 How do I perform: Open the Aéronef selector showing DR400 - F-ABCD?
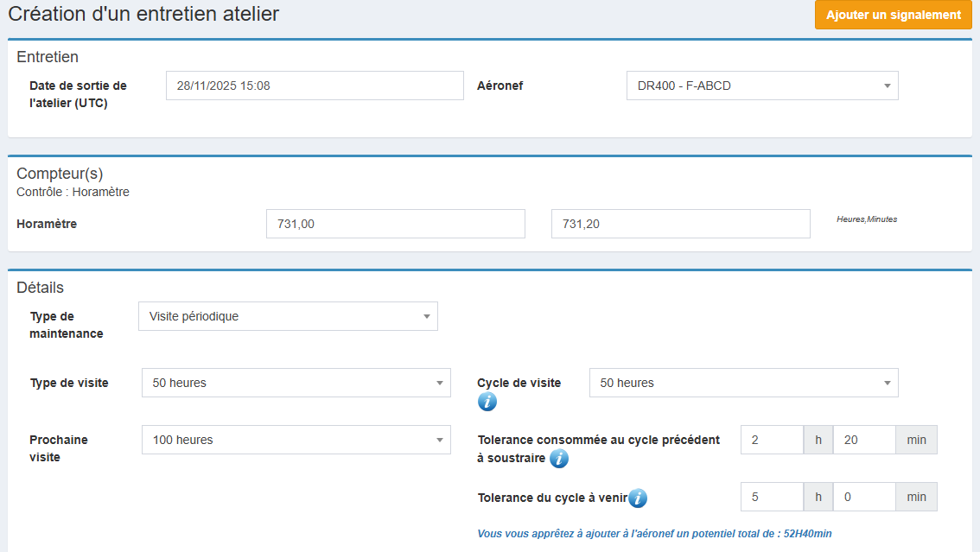click(x=760, y=86)
